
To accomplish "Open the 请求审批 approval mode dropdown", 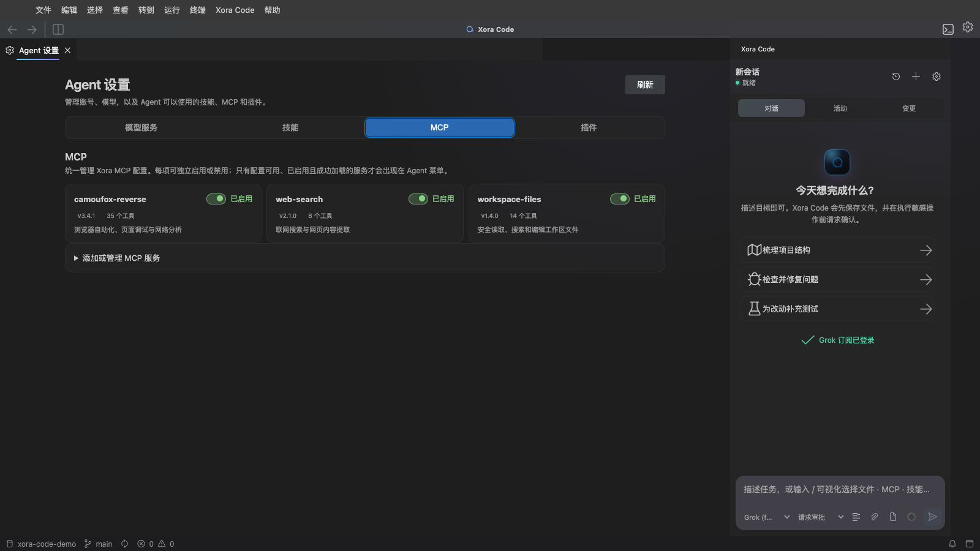I will (x=821, y=517).
